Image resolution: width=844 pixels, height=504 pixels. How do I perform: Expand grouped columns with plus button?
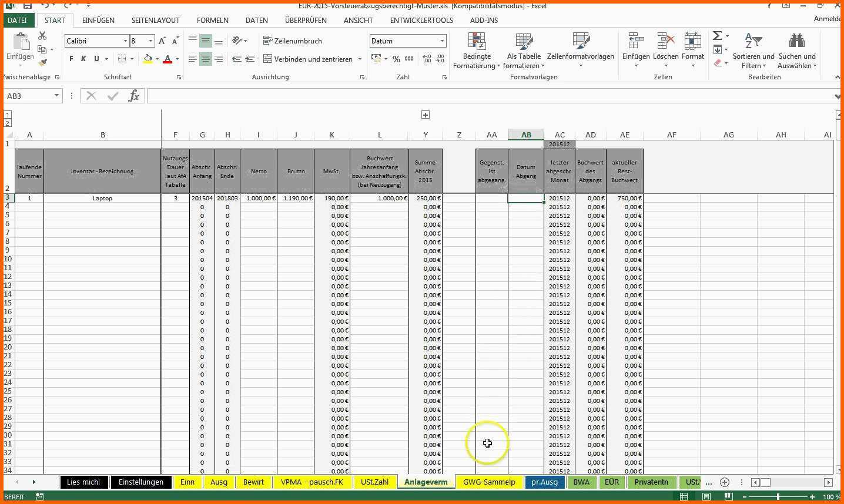(x=426, y=115)
